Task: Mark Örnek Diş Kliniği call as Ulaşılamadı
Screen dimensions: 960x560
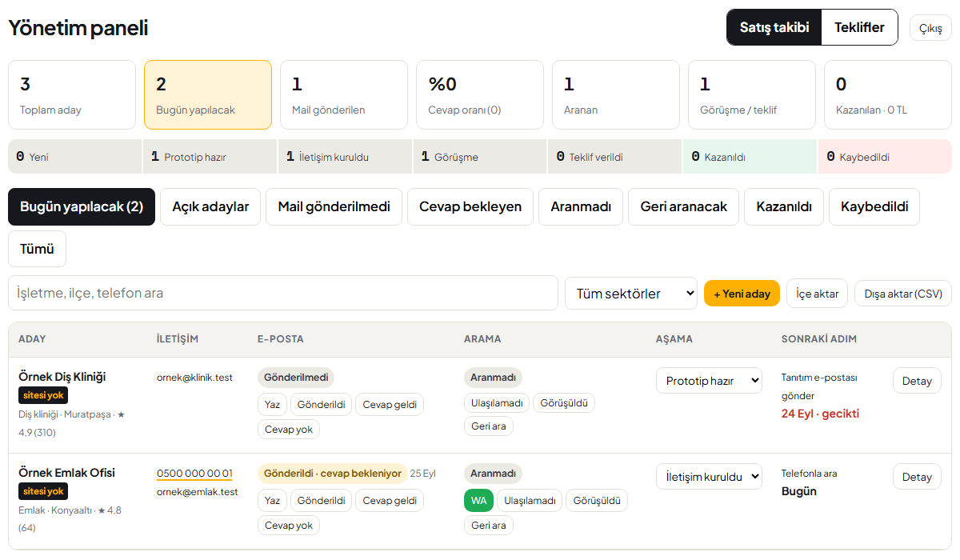Action: click(497, 403)
